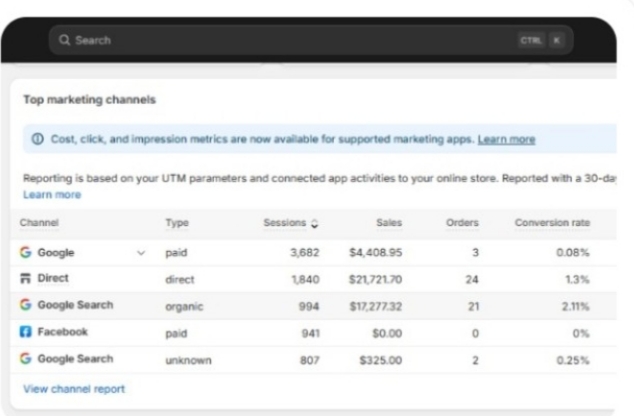Click the $17,277.32 sales value
Screen dimensions: 634x416
[x=376, y=306]
